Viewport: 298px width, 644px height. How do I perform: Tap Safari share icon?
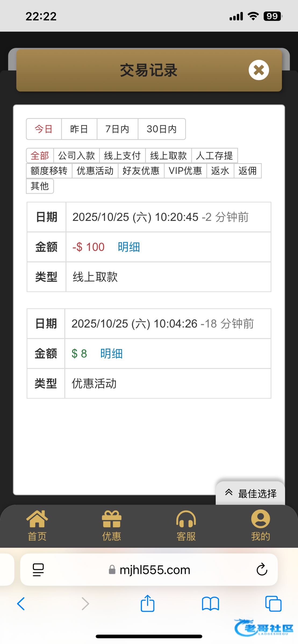pos(148,604)
